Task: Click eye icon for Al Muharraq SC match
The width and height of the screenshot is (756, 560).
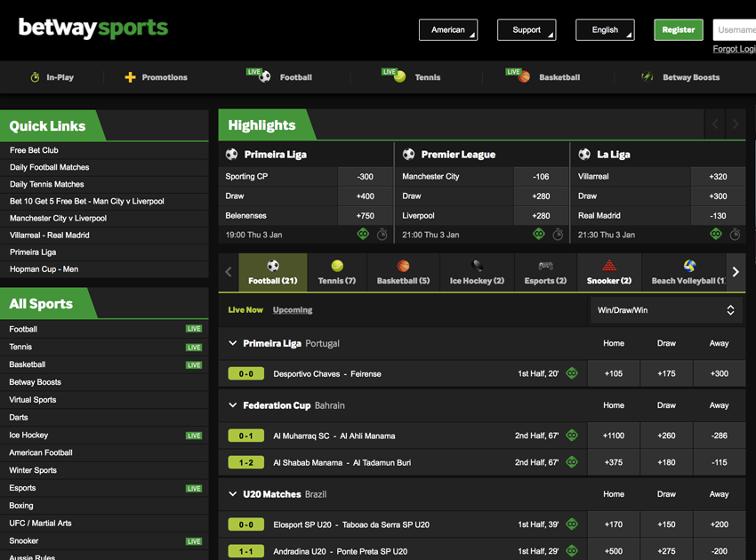Action: pos(572,436)
